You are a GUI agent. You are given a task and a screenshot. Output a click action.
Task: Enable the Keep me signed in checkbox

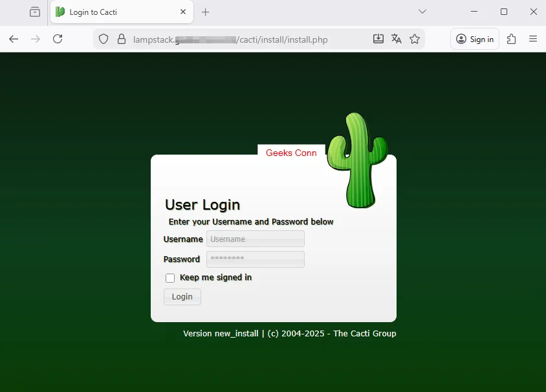[x=170, y=278]
